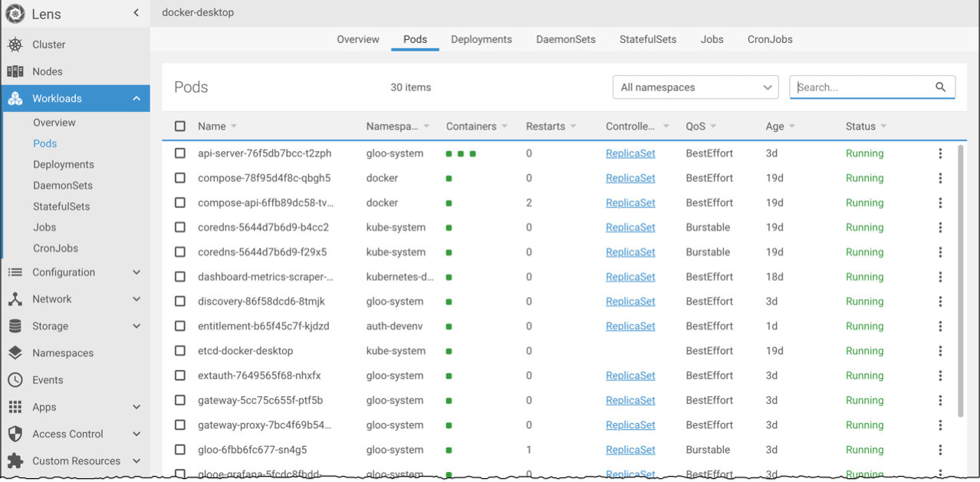980x482 pixels.
Task: Click container status dot for etcd-docker-desktop
Action: click(x=449, y=352)
